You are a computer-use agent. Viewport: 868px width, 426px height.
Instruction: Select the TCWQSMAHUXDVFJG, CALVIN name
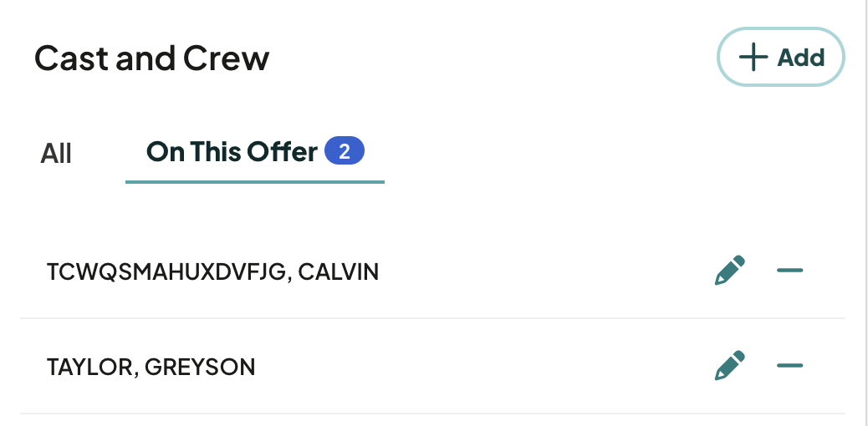(212, 271)
